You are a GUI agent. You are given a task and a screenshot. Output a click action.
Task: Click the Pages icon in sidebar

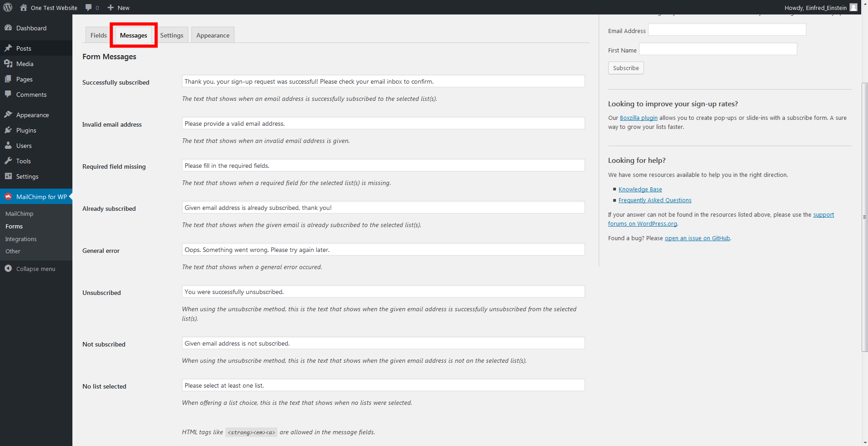pos(8,79)
